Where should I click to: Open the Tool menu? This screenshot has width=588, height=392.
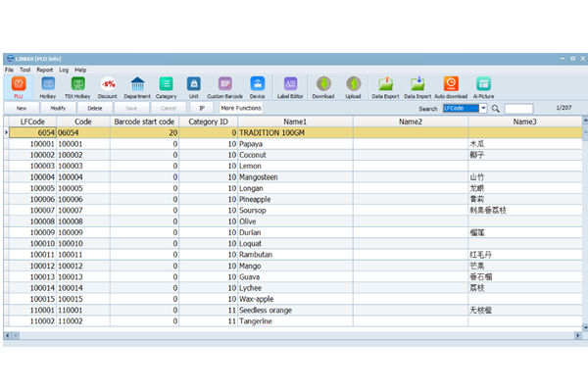click(25, 71)
